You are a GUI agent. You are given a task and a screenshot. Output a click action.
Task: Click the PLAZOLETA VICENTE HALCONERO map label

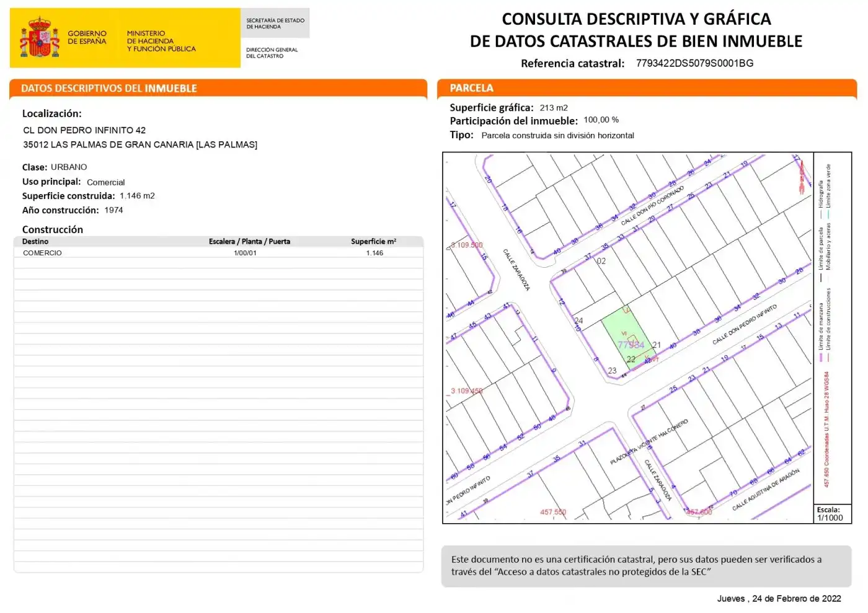(x=649, y=442)
